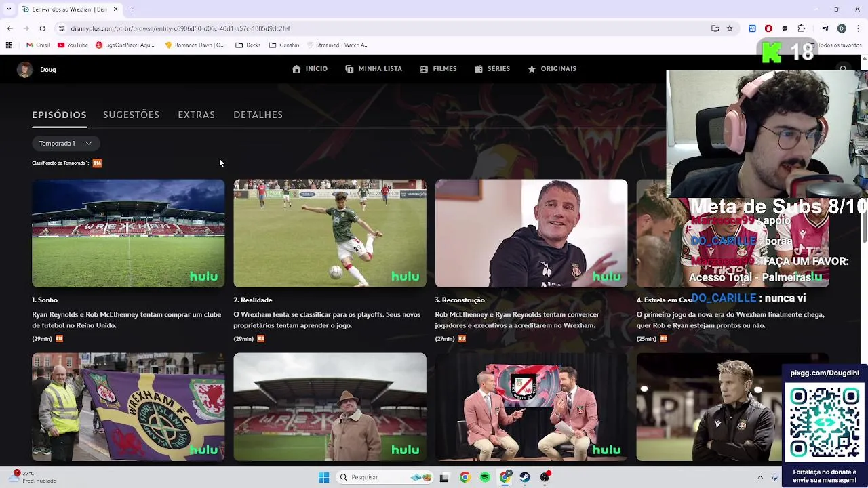Click 'Classificação da Temporada 1' rating badge

(x=97, y=163)
